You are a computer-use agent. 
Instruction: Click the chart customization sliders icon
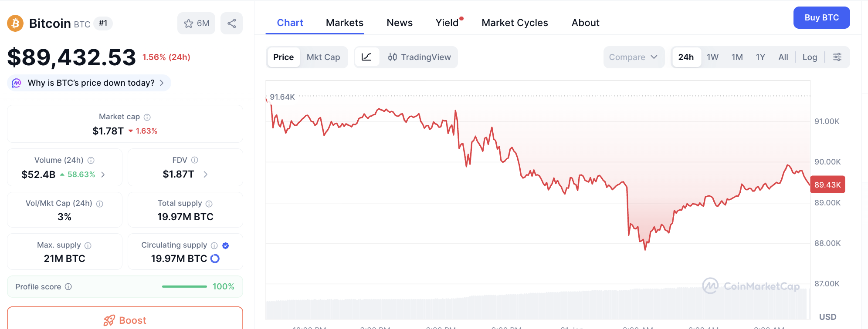[x=837, y=57]
